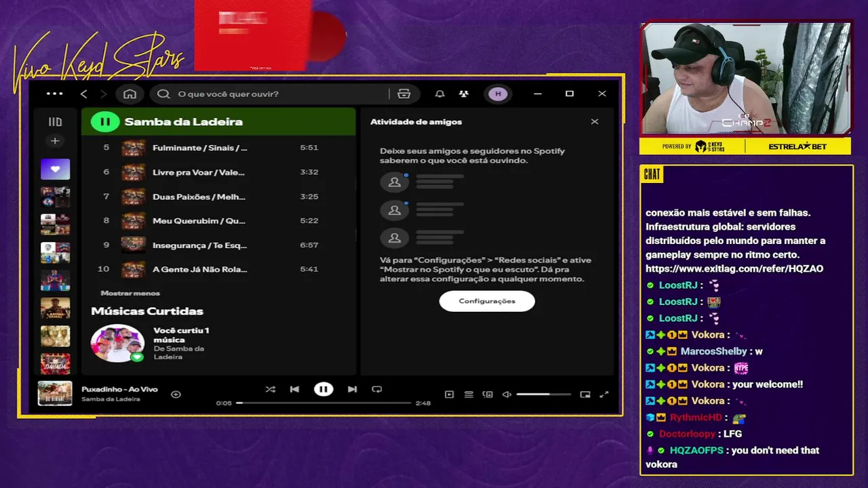Toggle the Now Playing view icon
Viewport: 868px width, 488px height.
click(449, 394)
